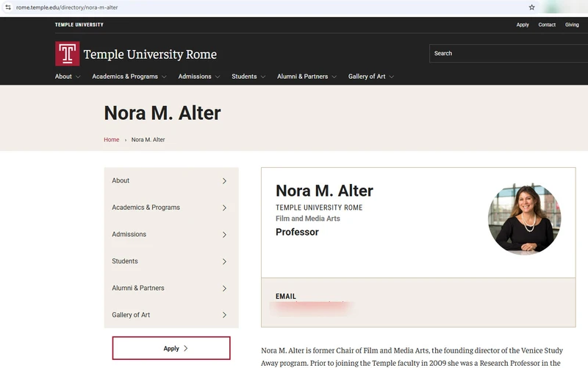Open site information icon in address bar
The height and width of the screenshot is (368, 588).
point(8,7)
